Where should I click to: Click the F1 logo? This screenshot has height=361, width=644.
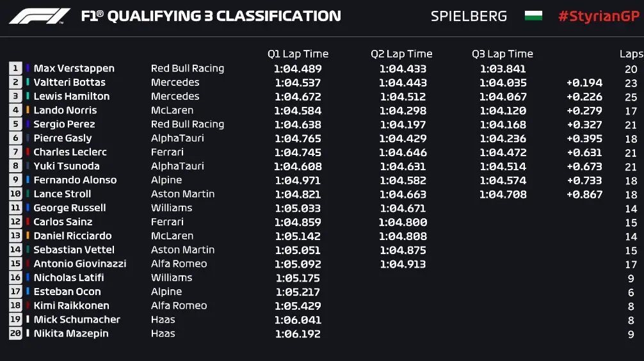coord(39,16)
